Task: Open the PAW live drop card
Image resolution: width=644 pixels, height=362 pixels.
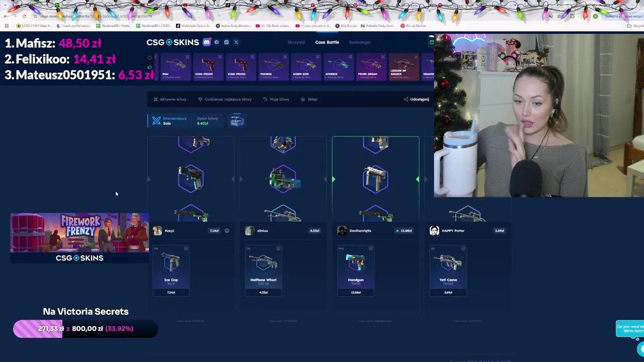Action: click(x=176, y=67)
